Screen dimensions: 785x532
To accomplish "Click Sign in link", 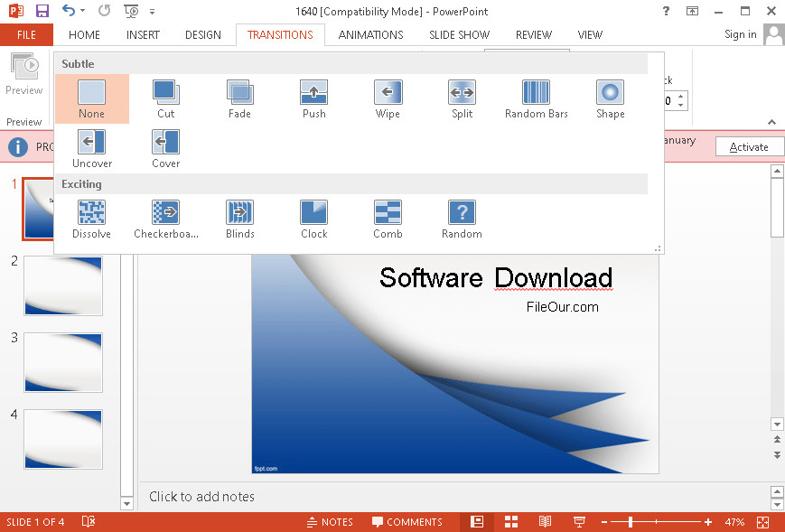I will coord(741,34).
